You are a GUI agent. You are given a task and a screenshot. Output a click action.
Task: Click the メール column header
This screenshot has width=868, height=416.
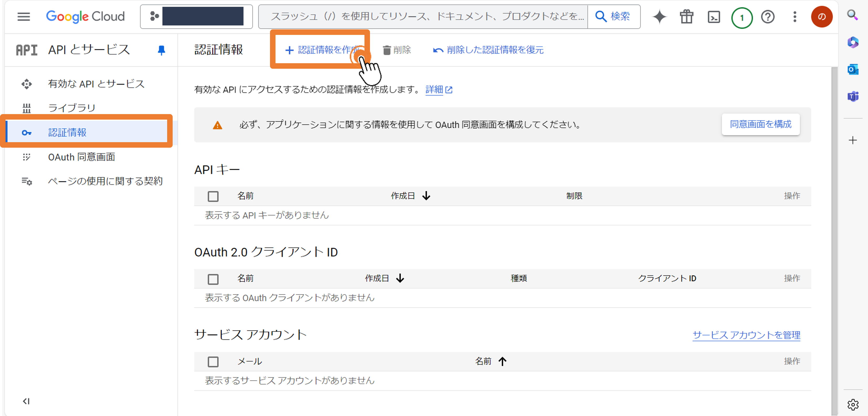click(250, 361)
